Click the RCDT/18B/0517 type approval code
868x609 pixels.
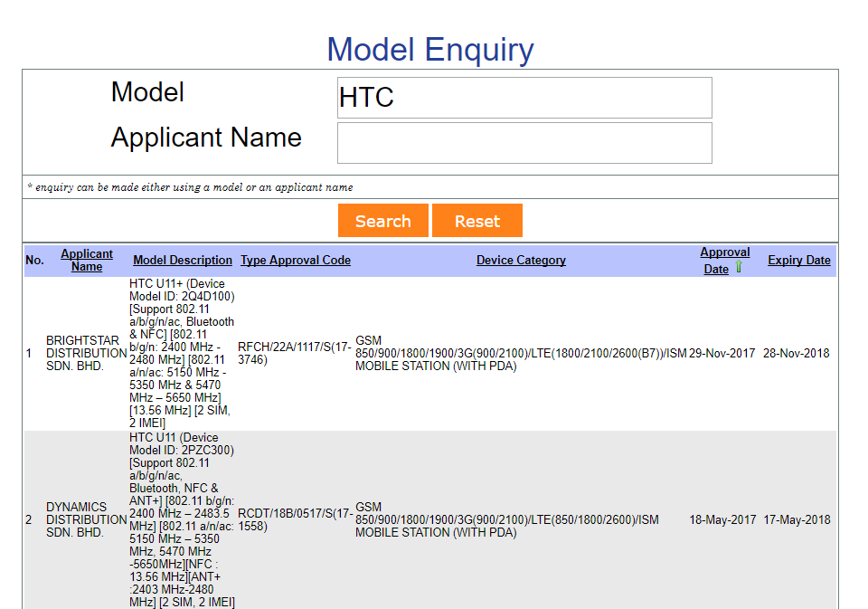[295, 519]
